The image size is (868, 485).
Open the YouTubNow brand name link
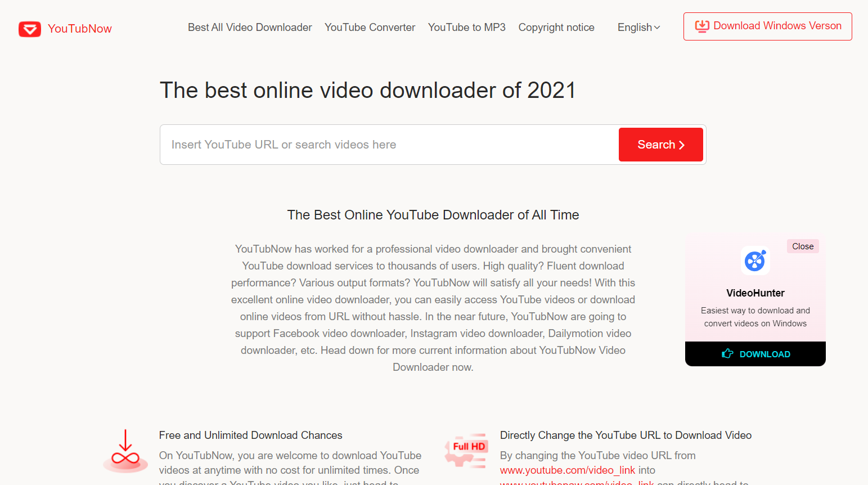coord(80,29)
